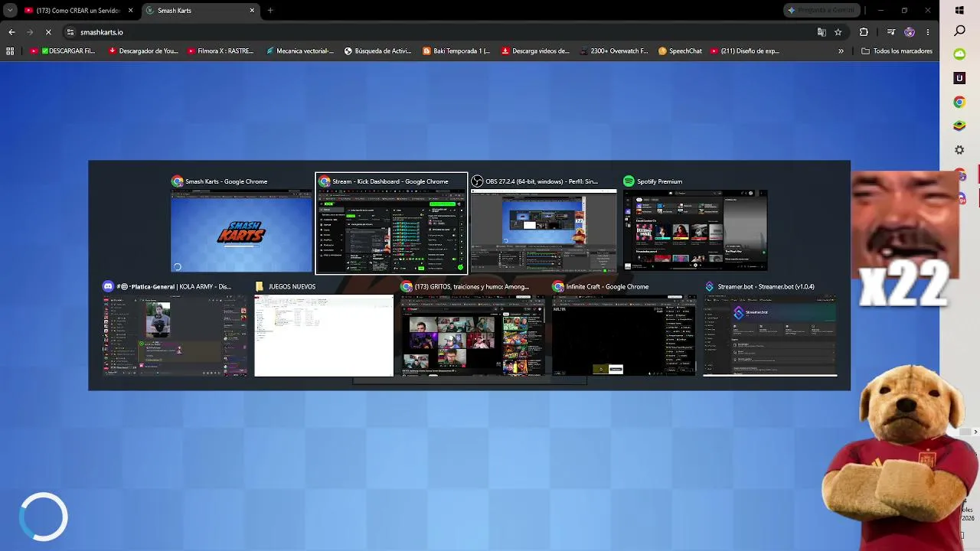The image size is (980, 551).
Task: Open the Filmora X bookmark
Action: (220, 51)
